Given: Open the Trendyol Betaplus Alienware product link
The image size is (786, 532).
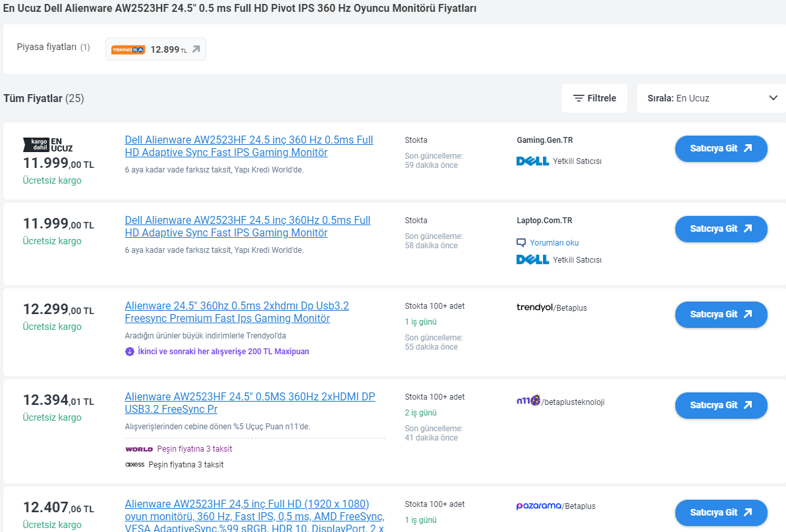Looking at the screenshot, I should (x=237, y=312).
